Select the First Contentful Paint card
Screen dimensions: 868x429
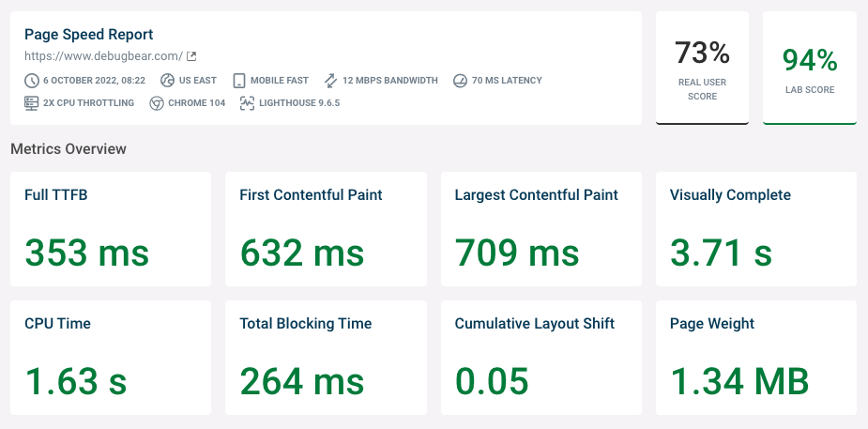click(326, 229)
